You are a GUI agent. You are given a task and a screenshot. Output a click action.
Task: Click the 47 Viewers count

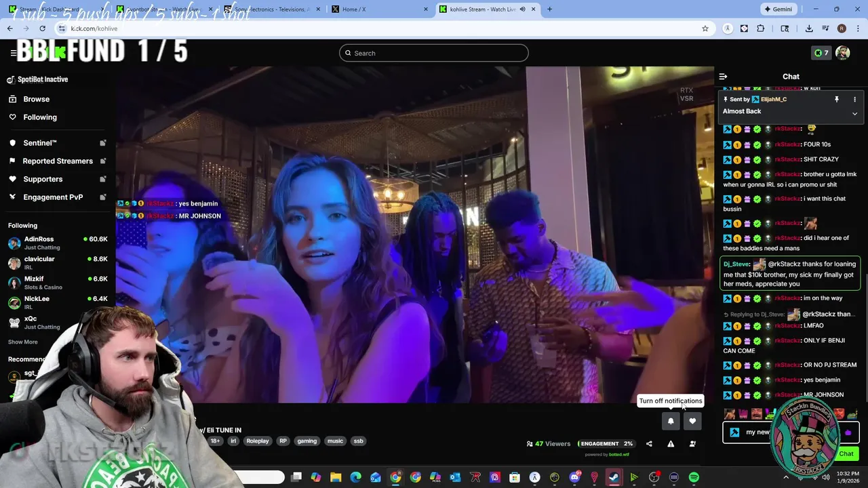(549, 444)
